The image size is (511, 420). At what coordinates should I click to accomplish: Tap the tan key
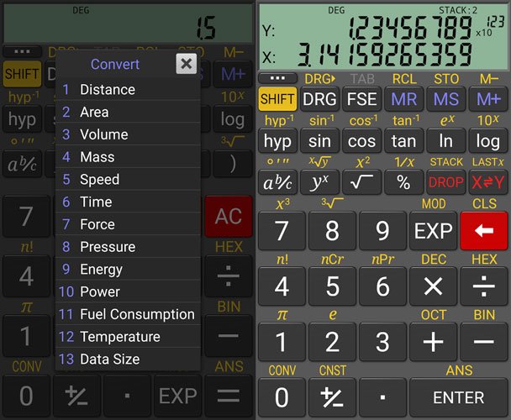pyautogui.click(x=403, y=141)
